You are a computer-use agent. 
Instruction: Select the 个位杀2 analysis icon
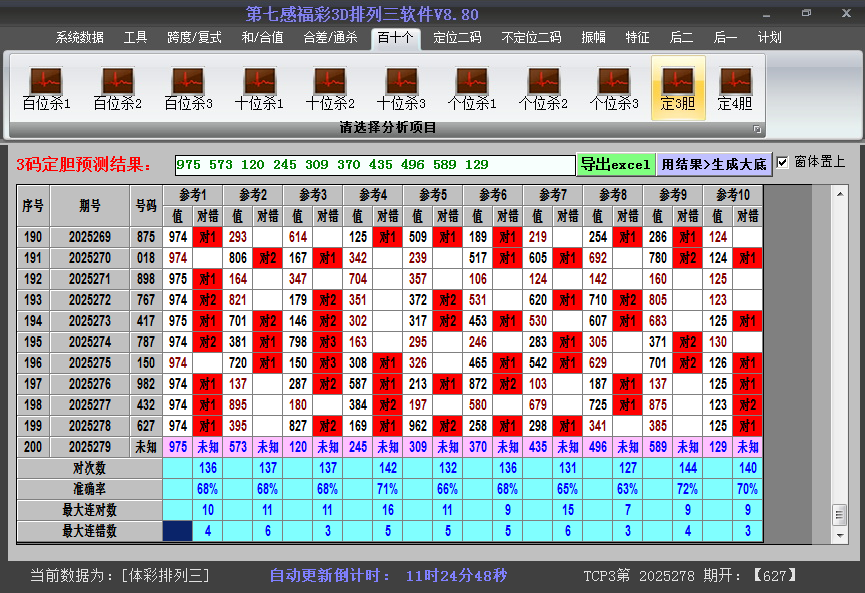pyautogui.click(x=543, y=82)
